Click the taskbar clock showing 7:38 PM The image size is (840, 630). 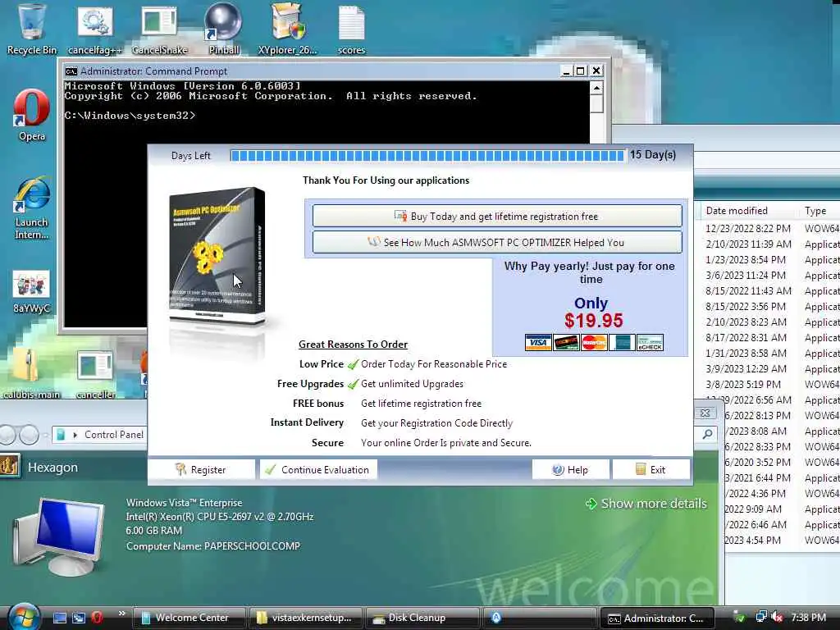coord(808,617)
